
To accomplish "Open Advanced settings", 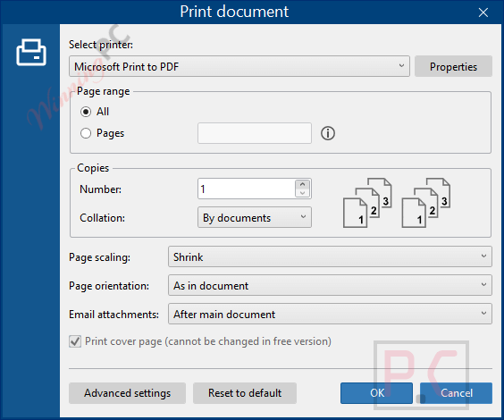I will click(x=127, y=393).
